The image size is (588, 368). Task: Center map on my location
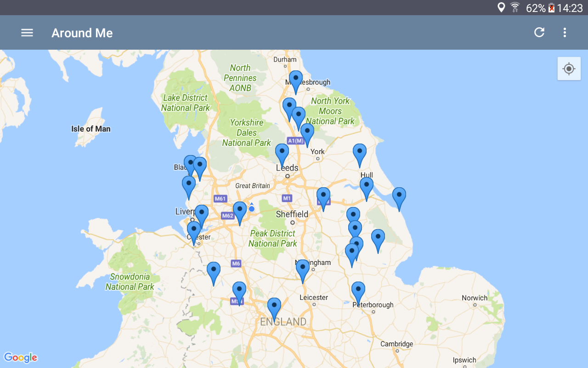[569, 69]
